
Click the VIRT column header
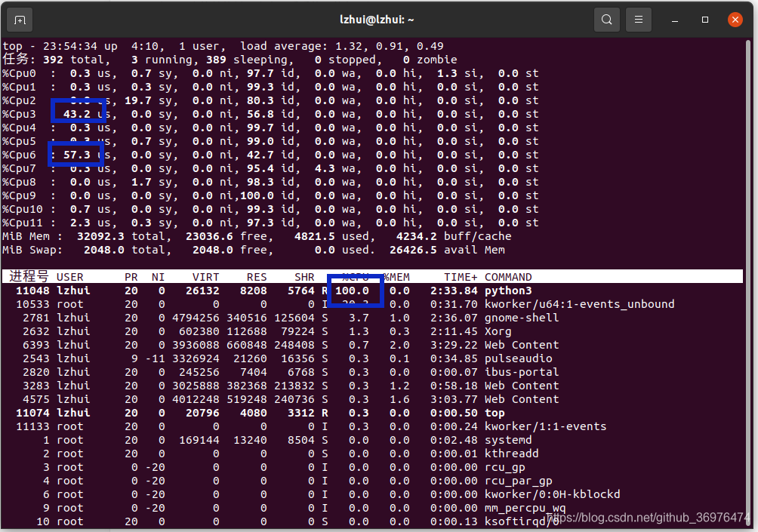coord(206,277)
